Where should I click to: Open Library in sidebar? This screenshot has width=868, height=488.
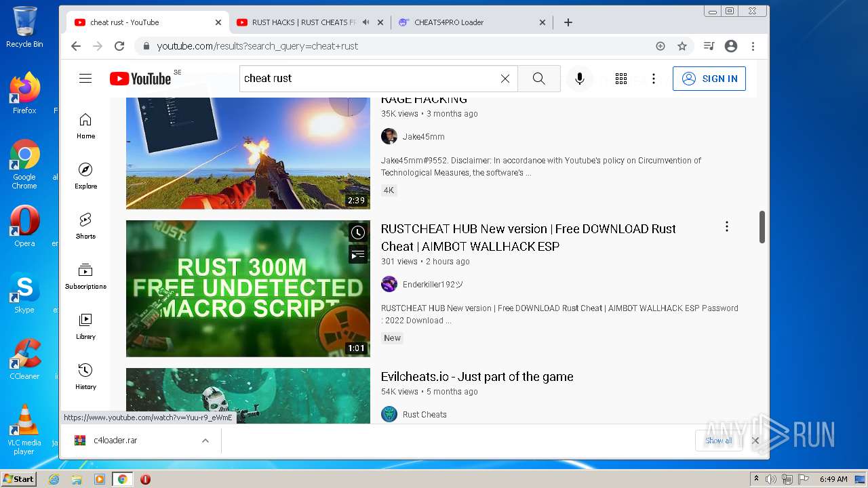pyautogui.click(x=85, y=327)
